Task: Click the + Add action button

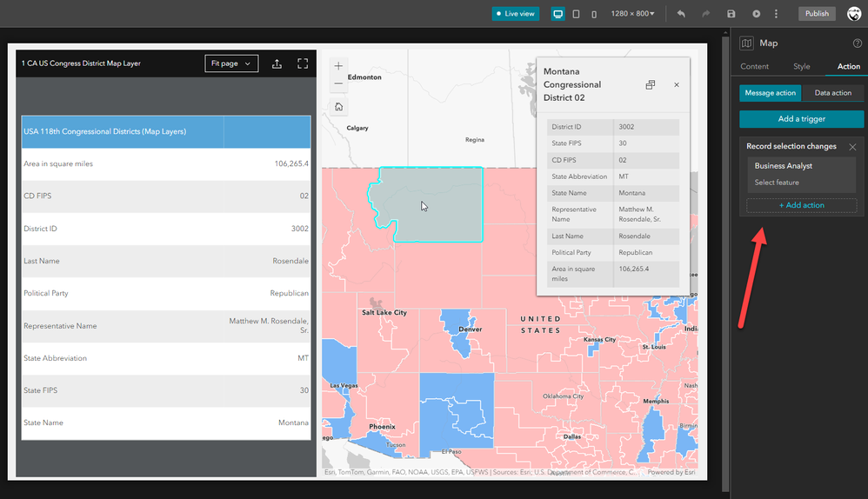Action: tap(802, 205)
